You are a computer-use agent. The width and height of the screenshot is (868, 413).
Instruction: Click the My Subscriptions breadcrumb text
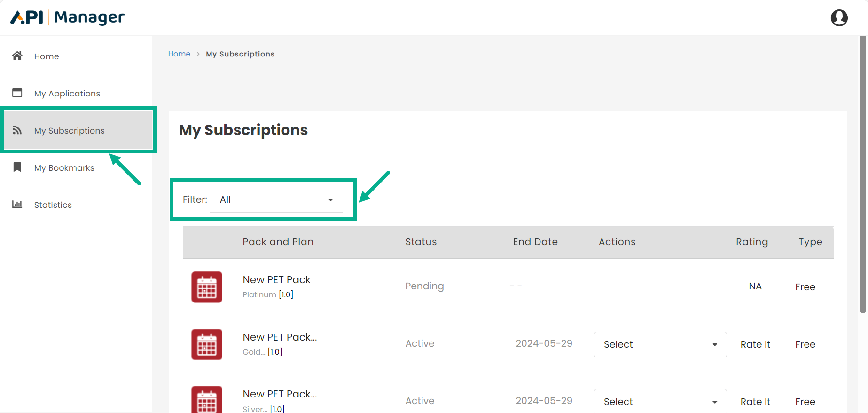[240, 54]
